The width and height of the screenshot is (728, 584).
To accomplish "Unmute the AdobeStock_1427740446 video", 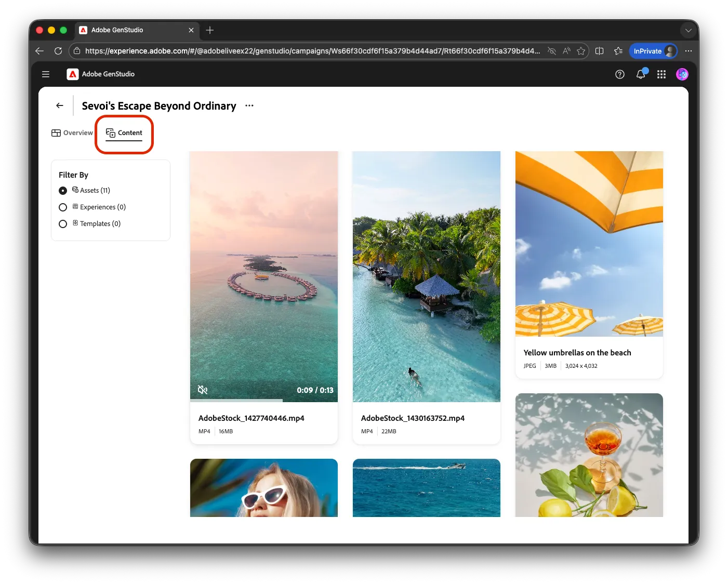I will [x=203, y=390].
